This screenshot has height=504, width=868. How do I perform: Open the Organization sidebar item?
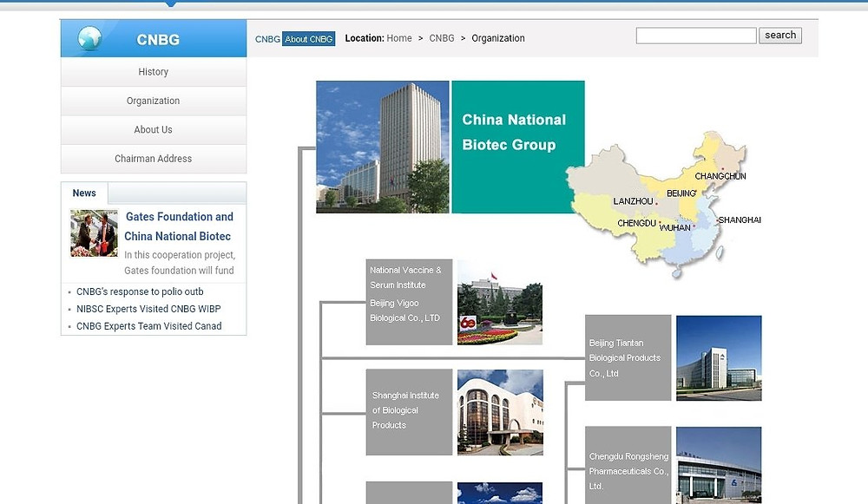(154, 101)
